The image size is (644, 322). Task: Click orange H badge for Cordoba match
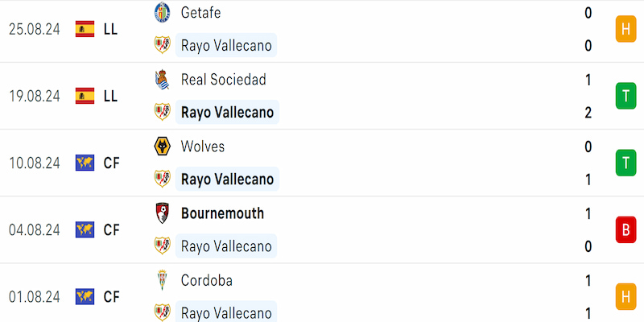pos(625,297)
